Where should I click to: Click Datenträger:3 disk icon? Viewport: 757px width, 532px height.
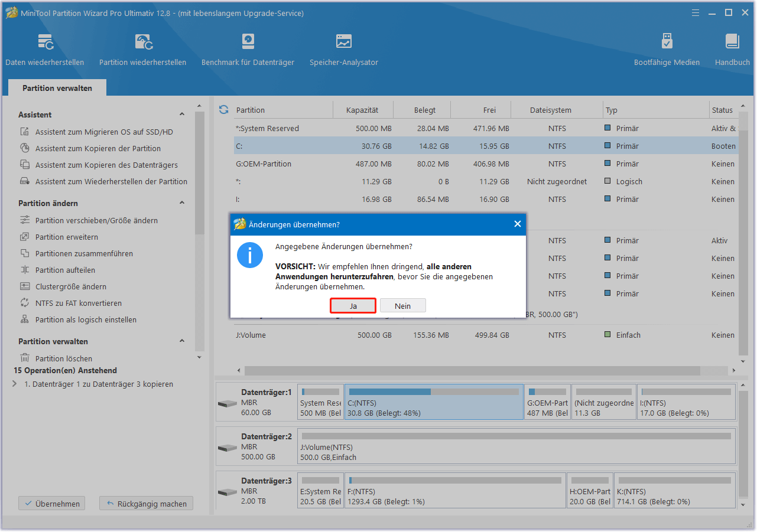(227, 492)
